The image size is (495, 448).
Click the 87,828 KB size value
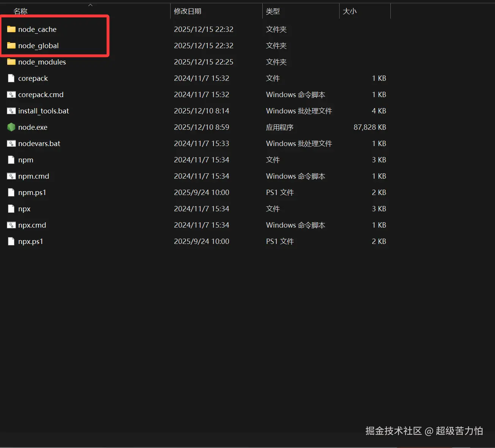coord(370,127)
